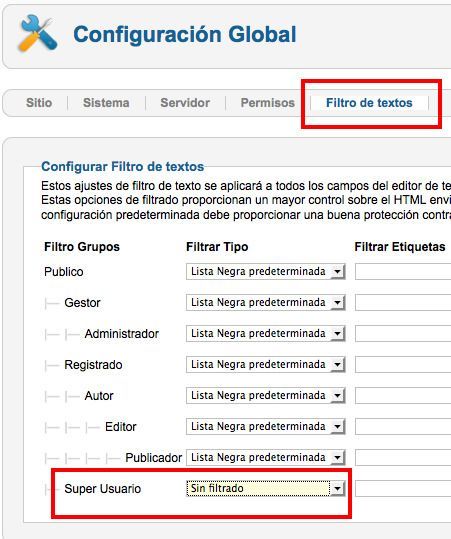The height and width of the screenshot is (539, 451).
Task: Focus Filtrar Etiquetas field for Super Usuario
Action: pyautogui.click(x=403, y=488)
